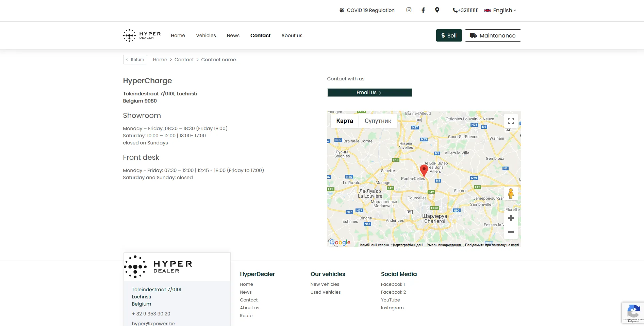The image size is (644, 326).
Task: Go to the Home menu item
Action: pyautogui.click(x=178, y=35)
